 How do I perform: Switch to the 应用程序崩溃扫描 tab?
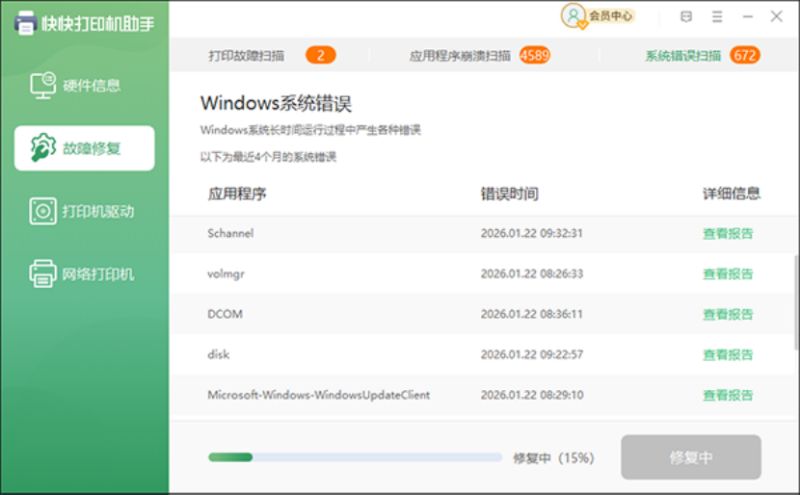pyautogui.click(x=460, y=55)
